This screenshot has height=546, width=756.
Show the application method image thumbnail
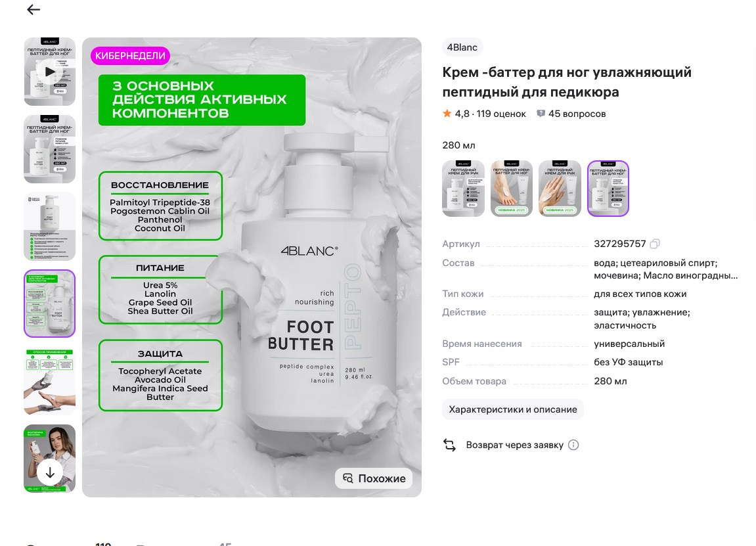point(50,381)
